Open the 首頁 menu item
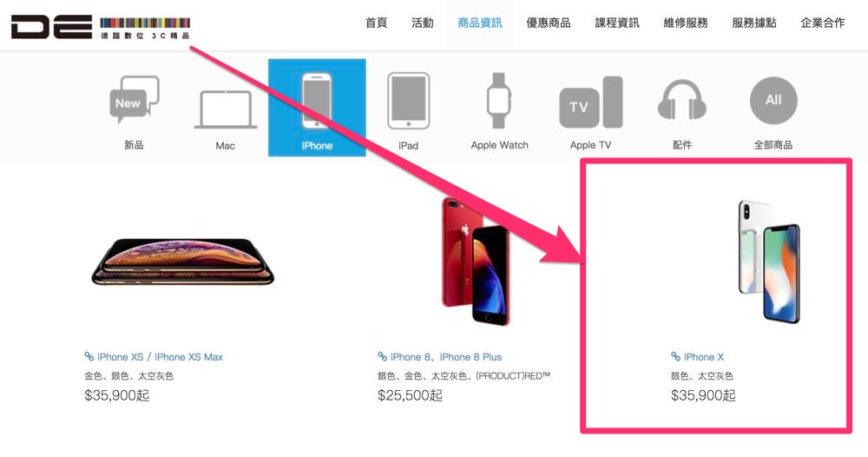Screen dimensions: 868x457 [377, 23]
